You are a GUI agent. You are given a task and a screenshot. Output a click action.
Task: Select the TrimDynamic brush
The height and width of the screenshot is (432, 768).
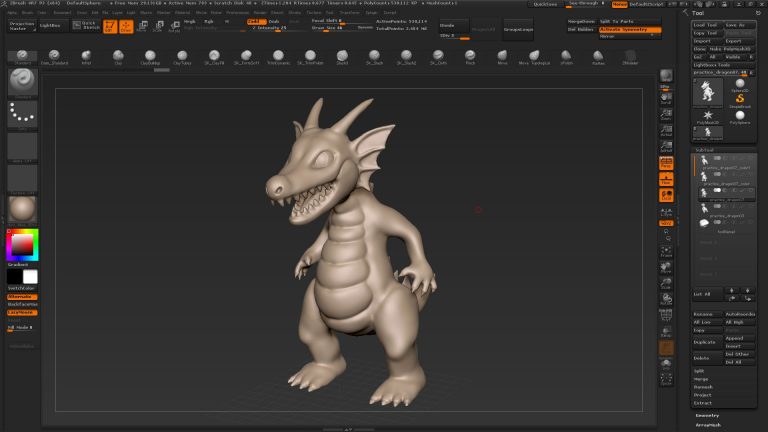tap(278, 57)
